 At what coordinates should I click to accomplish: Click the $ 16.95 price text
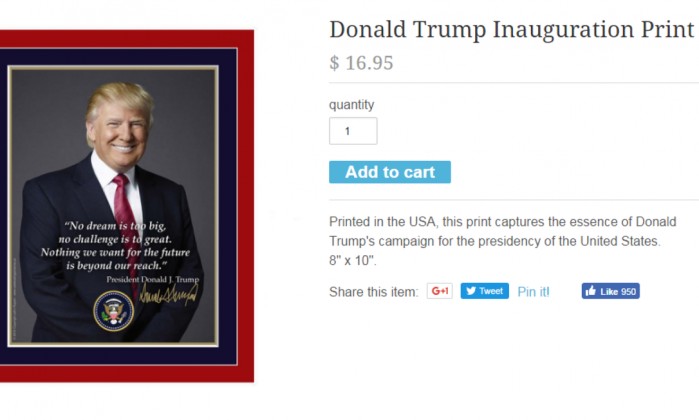click(x=361, y=63)
